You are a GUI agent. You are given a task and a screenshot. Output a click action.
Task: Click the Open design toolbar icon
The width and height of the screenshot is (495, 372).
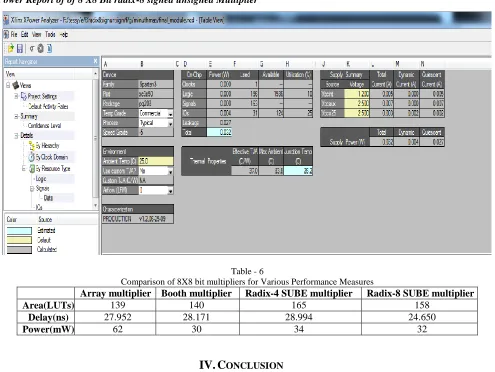(x=11, y=49)
